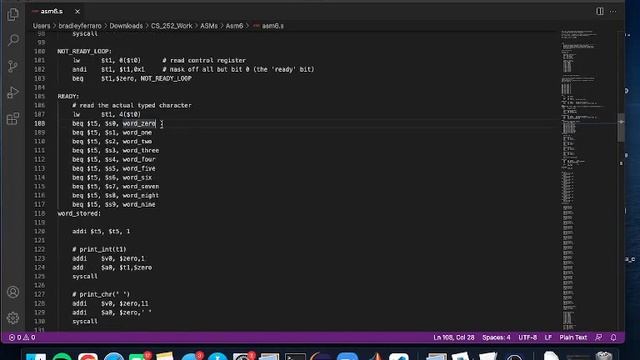
Task: Open the Accounts menu icon
Action: coord(13,292)
